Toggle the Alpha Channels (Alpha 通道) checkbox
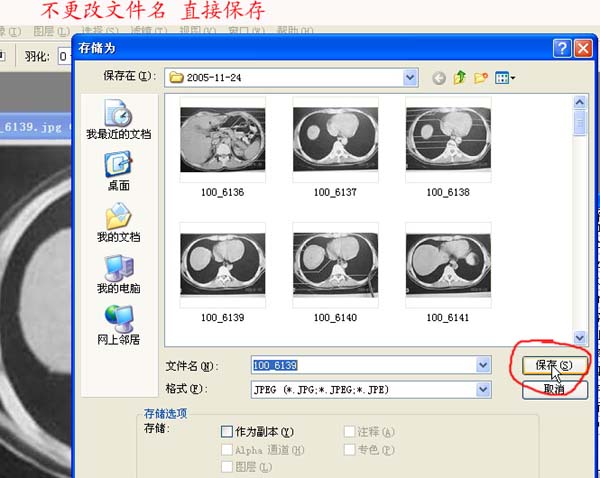The image size is (600, 478). (x=227, y=450)
